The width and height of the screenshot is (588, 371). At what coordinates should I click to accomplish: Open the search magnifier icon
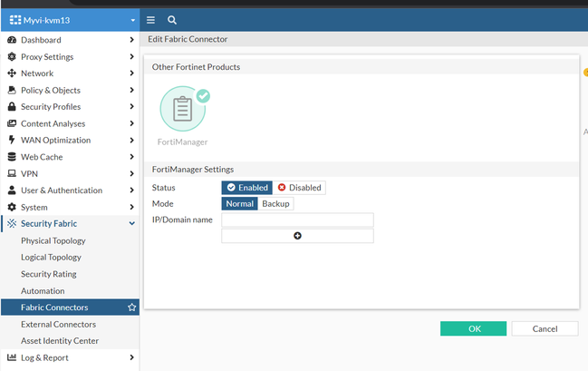[172, 20]
